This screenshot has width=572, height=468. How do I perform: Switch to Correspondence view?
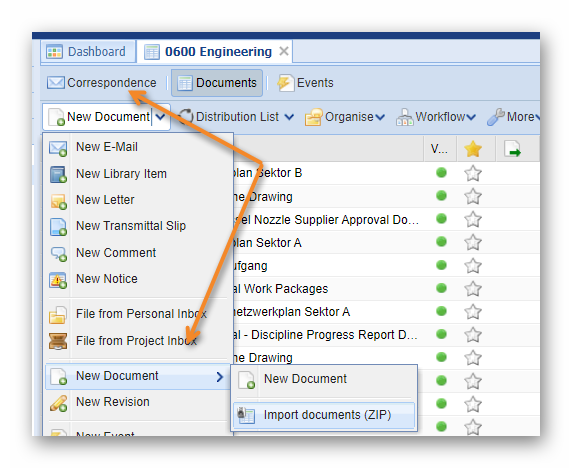point(102,83)
